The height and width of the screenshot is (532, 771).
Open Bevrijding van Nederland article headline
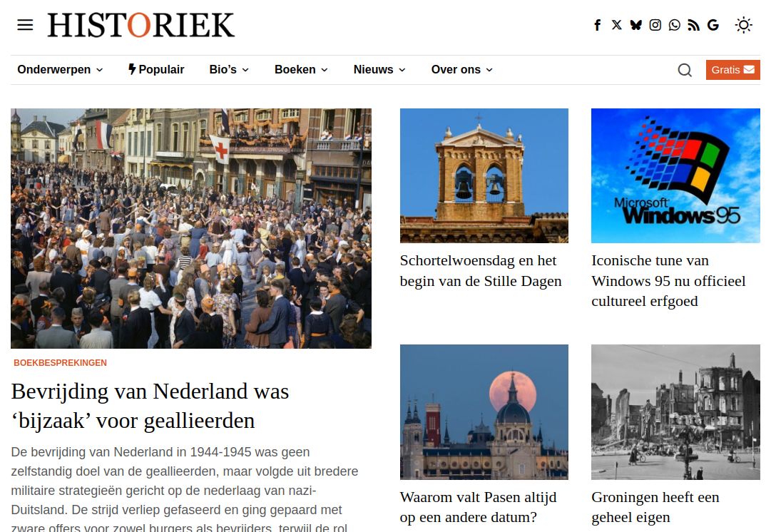tap(150, 406)
